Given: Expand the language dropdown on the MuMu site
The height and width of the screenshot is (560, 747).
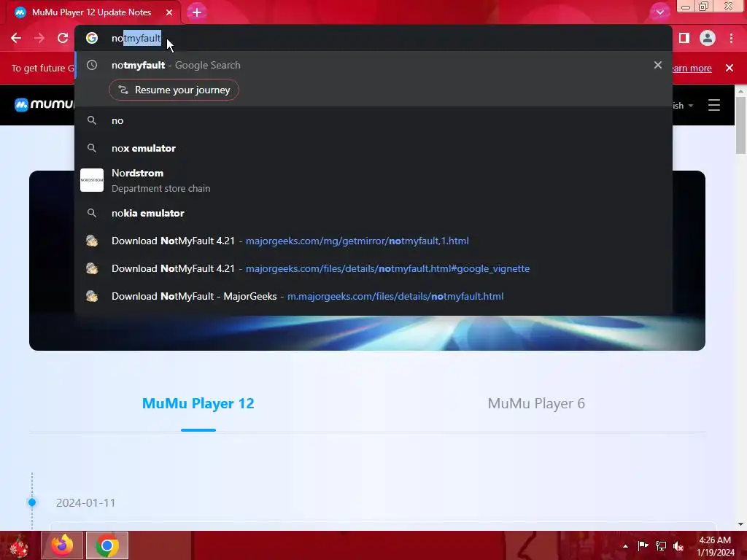Looking at the screenshot, I should (683, 105).
